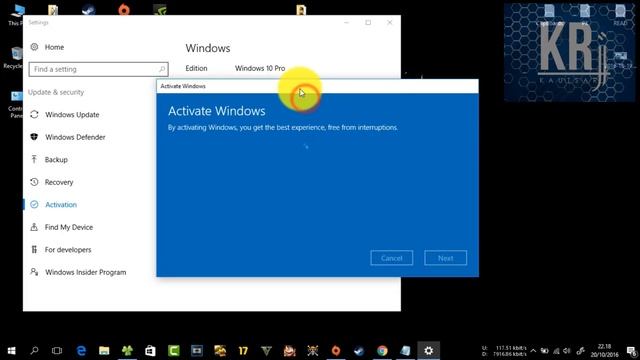Image resolution: width=640 pixels, height=360 pixels.
Task: Open Windows Insider Program page
Action: point(78,272)
